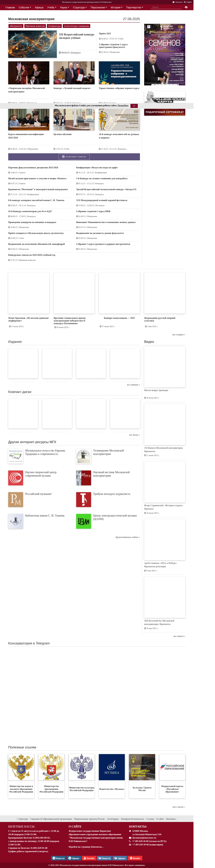Screen dimensions: 215x868
Task: Open the Российский музыкант PM logo
Action: 15,499
